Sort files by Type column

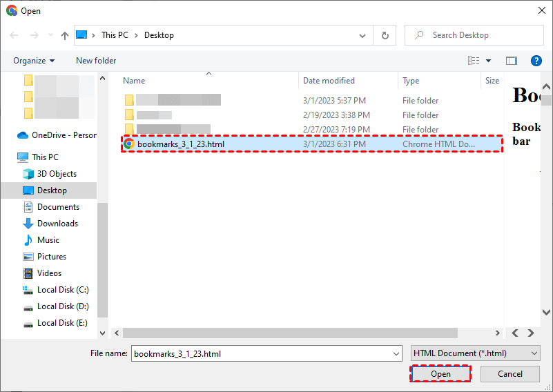click(411, 81)
